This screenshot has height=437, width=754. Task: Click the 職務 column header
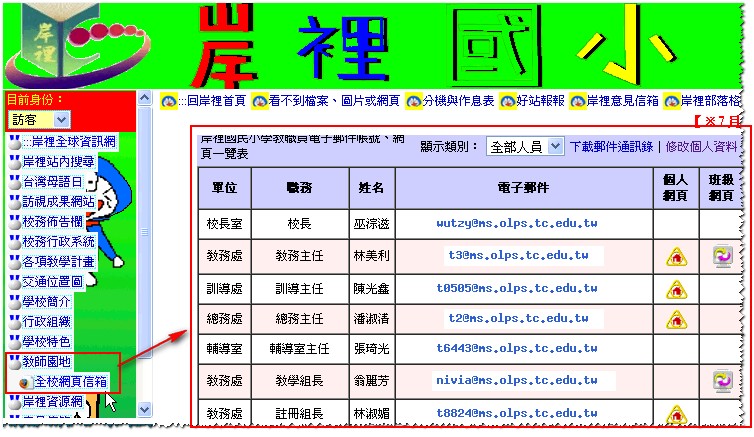300,187
